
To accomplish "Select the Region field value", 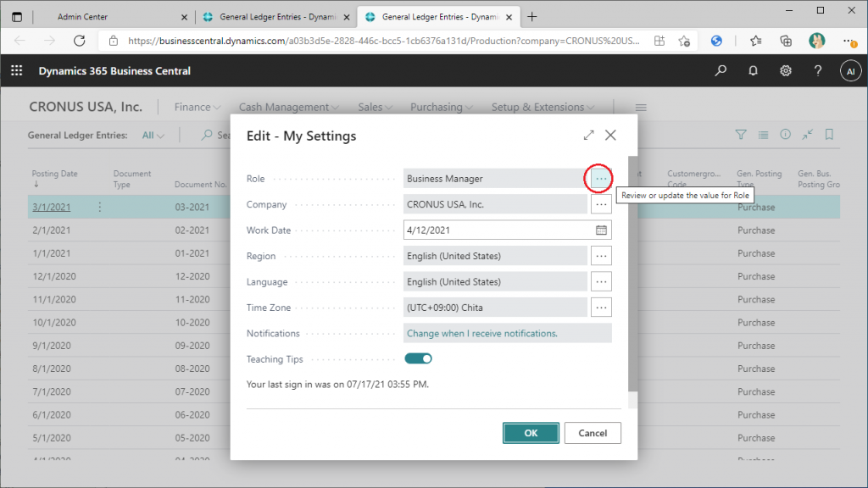I will coord(495,256).
